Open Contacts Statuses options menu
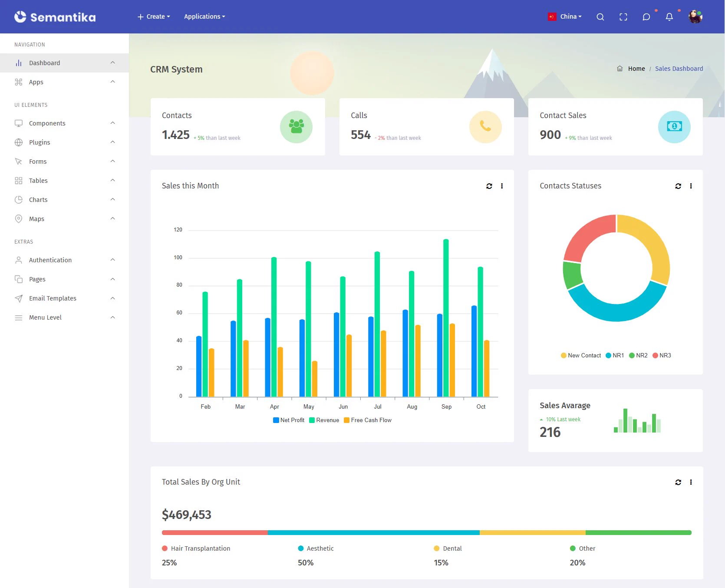This screenshot has height=588, width=725. 691,186
